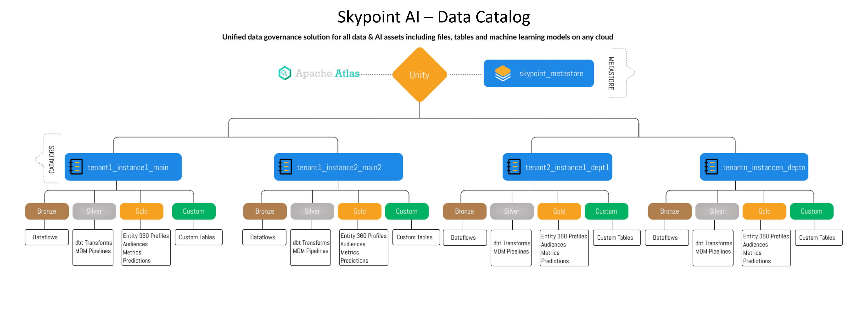Click Custom Tables box under tenantn_instancen_deptn
Viewport: 868px width, 336px height.
point(819,237)
